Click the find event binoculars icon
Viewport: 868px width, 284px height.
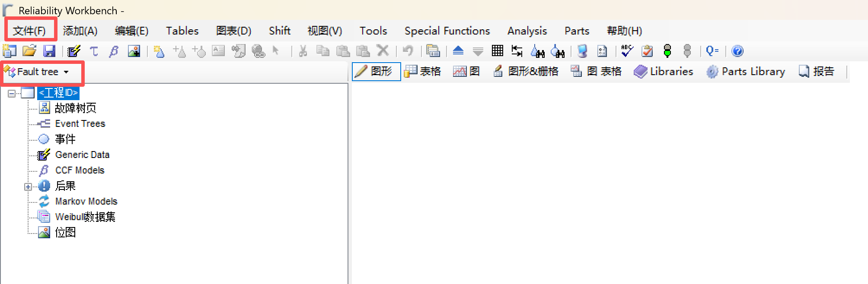pos(558,51)
